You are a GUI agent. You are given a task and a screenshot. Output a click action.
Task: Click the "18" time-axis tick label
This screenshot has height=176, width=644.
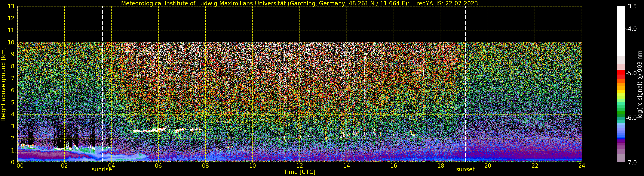(441, 166)
